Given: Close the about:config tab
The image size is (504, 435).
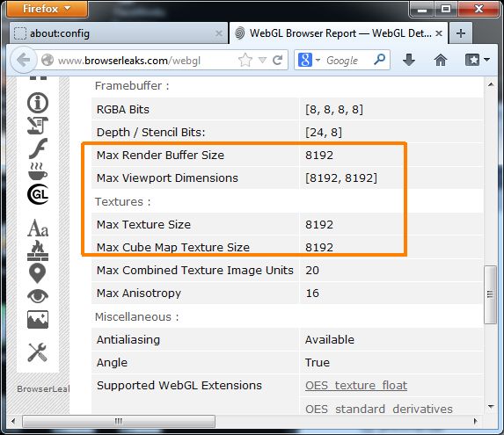Looking at the screenshot, I should click(219, 33).
